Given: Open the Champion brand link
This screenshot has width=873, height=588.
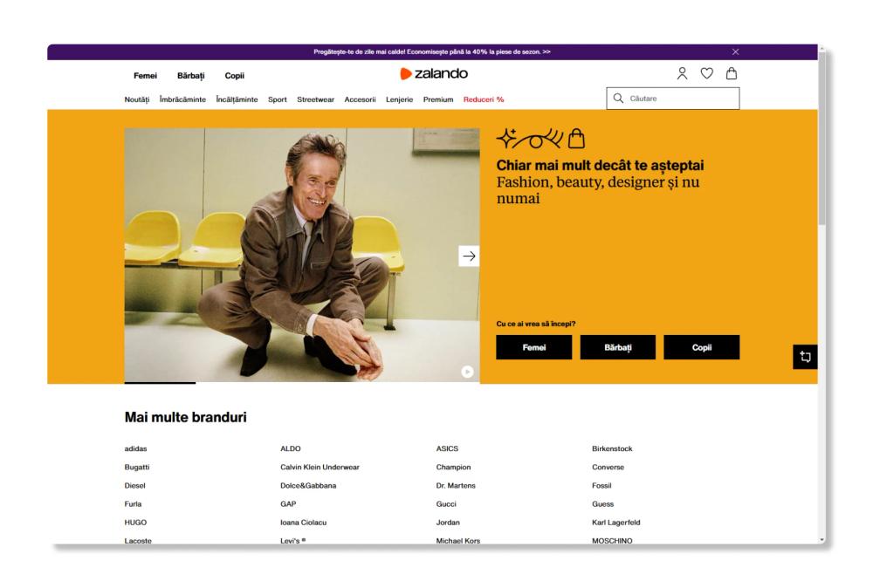Looking at the screenshot, I should [x=453, y=468].
